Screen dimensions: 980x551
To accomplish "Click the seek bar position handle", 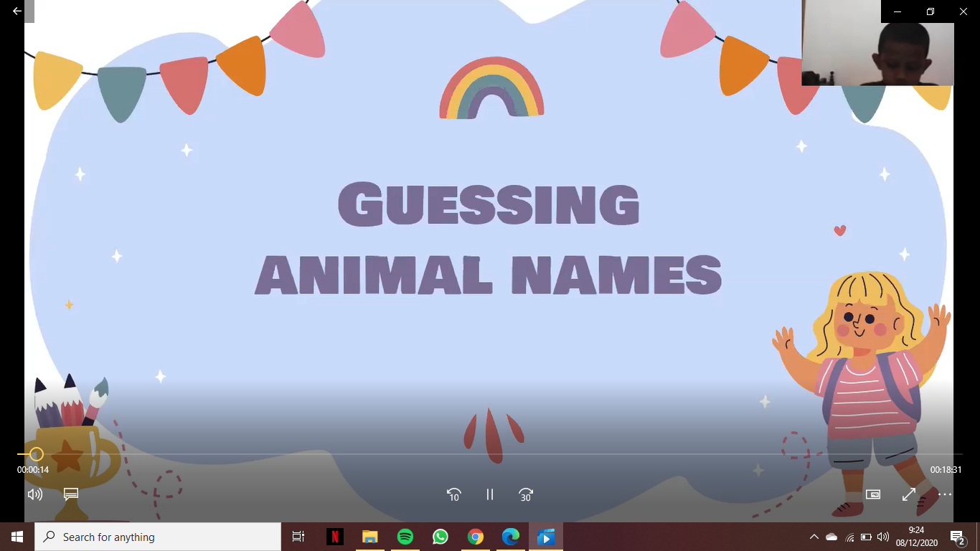I will 37,454.
